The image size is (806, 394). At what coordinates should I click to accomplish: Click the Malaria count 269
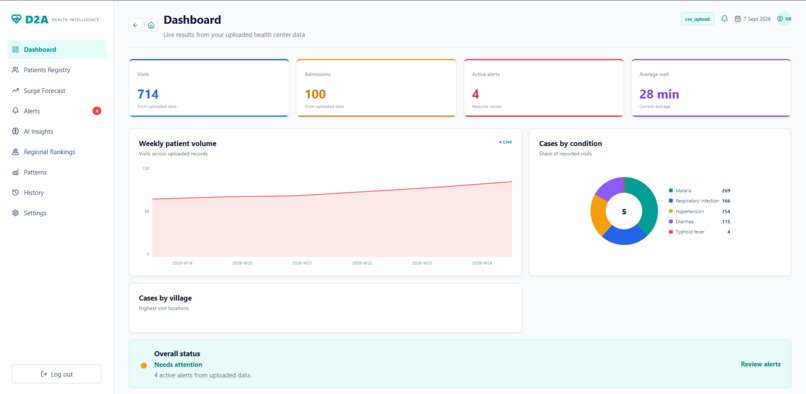pyautogui.click(x=725, y=190)
